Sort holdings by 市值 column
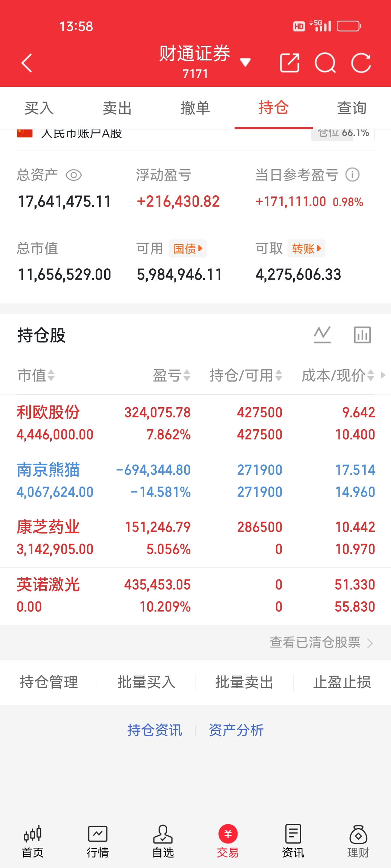 coord(36,375)
